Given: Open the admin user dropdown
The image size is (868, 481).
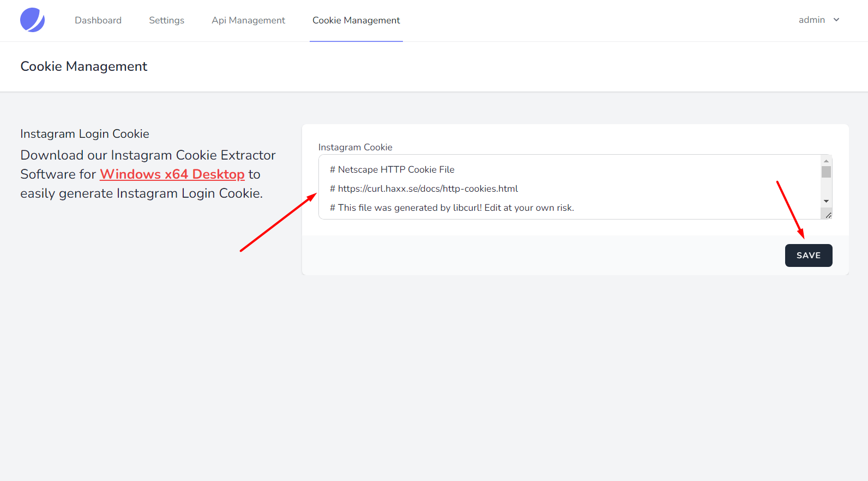Looking at the screenshot, I should click(819, 20).
